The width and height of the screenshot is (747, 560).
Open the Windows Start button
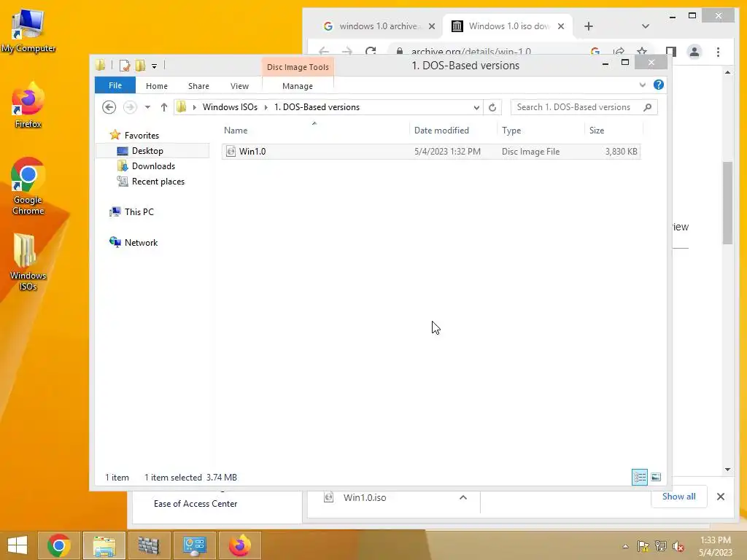[18, 545]
